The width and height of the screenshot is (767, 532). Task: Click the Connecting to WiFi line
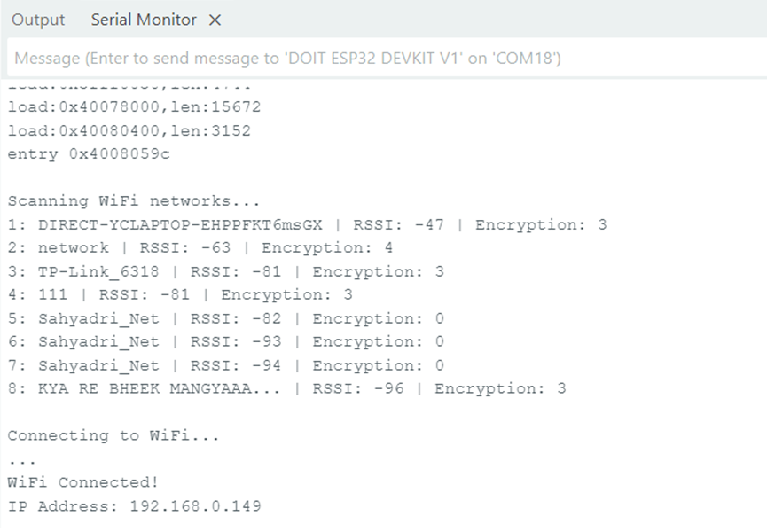[x=113, y=435]
